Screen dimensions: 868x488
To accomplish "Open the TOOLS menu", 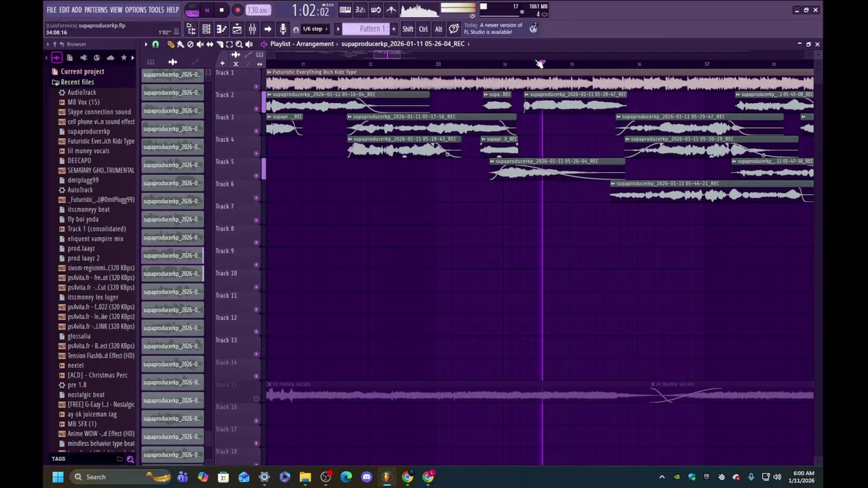I will pos(156,10).
